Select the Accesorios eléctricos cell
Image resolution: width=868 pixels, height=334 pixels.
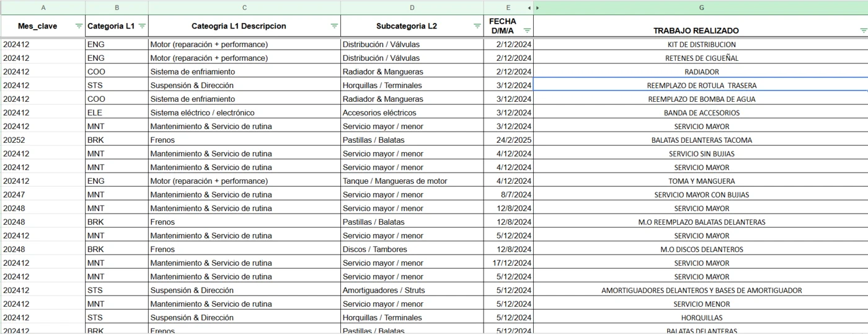(412, 113)
